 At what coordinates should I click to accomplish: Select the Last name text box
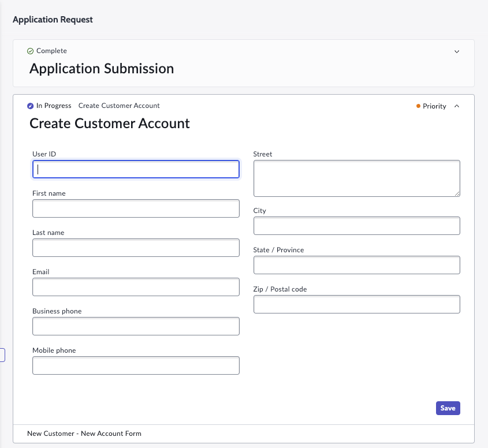136,248
